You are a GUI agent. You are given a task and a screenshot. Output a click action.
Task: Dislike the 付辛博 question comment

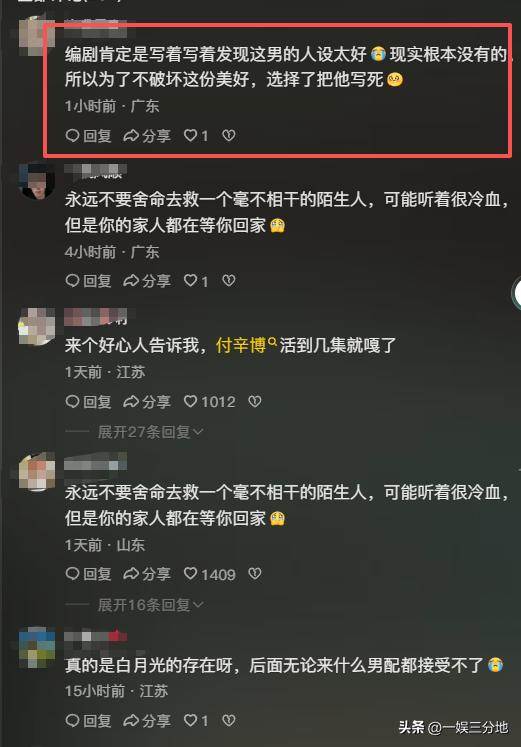[255, 402]
